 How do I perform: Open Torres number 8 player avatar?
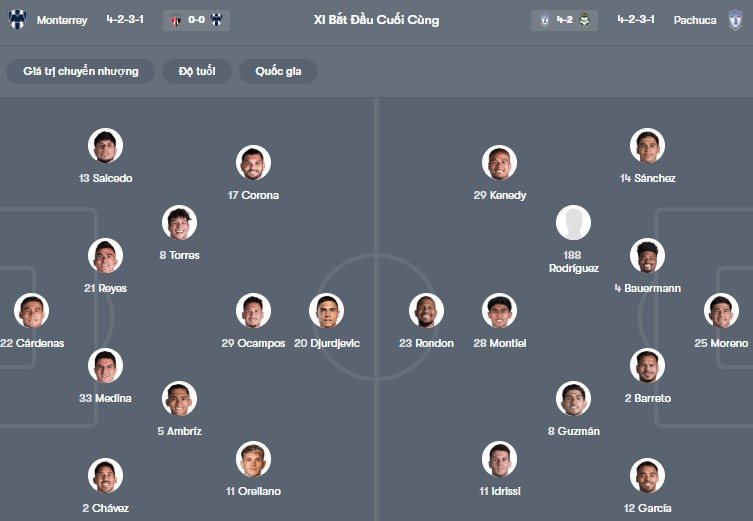coord(179,223)
